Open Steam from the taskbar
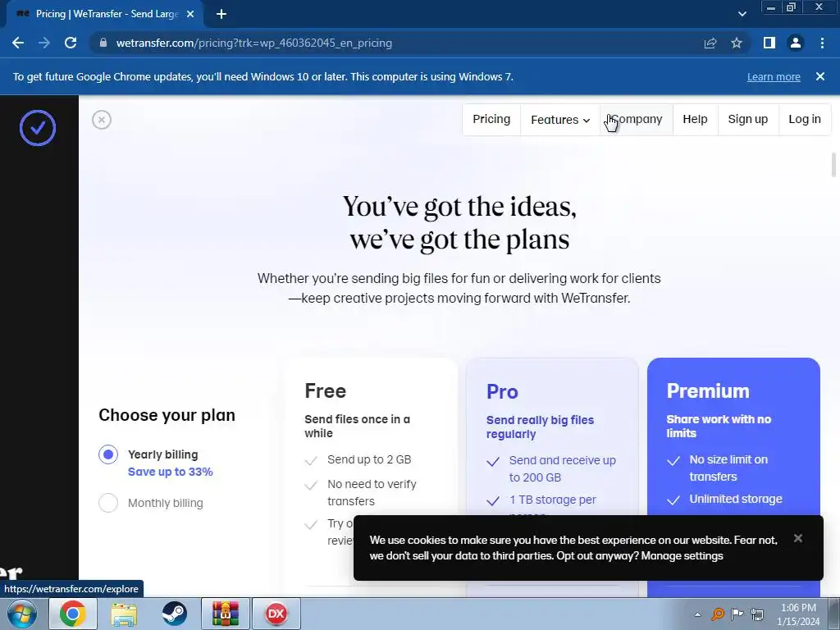The image size is (840, 630). point(174,614)
